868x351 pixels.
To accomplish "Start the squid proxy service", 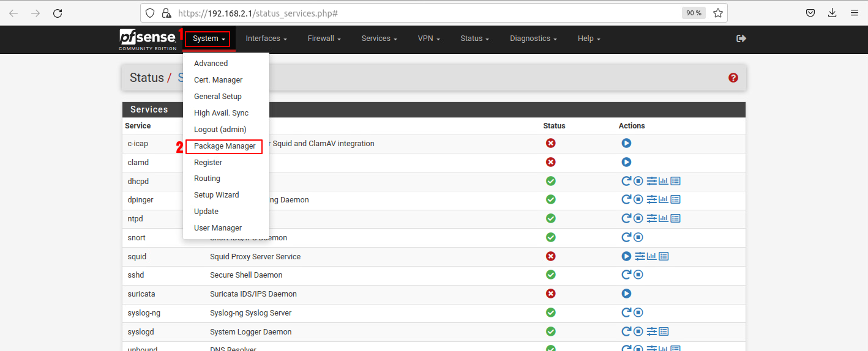I will click(626, 256).
